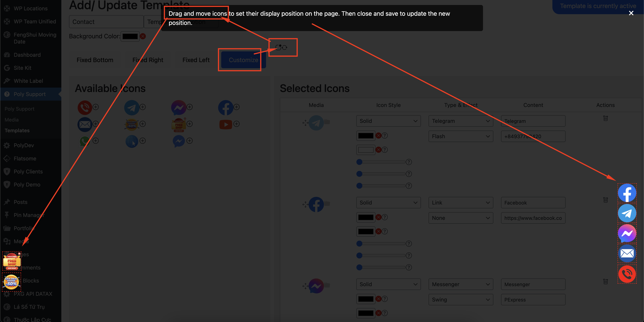The image size is (644, 322).
Task: Open Poly Clients in the sidebar menu
Action: click(x=28, y=172)
